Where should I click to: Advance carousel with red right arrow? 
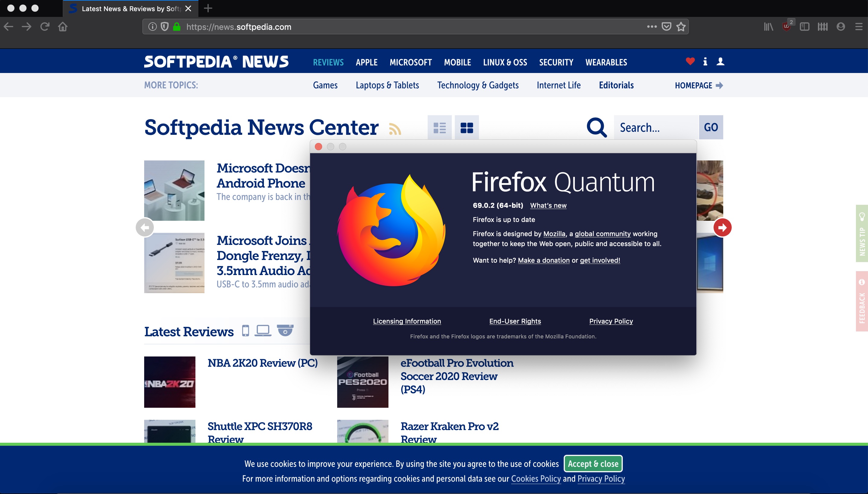click(x=723, y=227)
